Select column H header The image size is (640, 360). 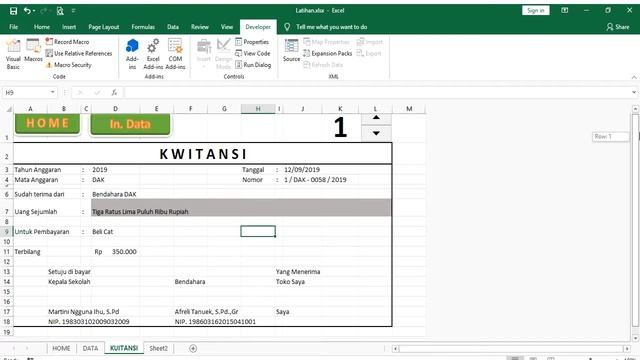(x=258, y=109)
